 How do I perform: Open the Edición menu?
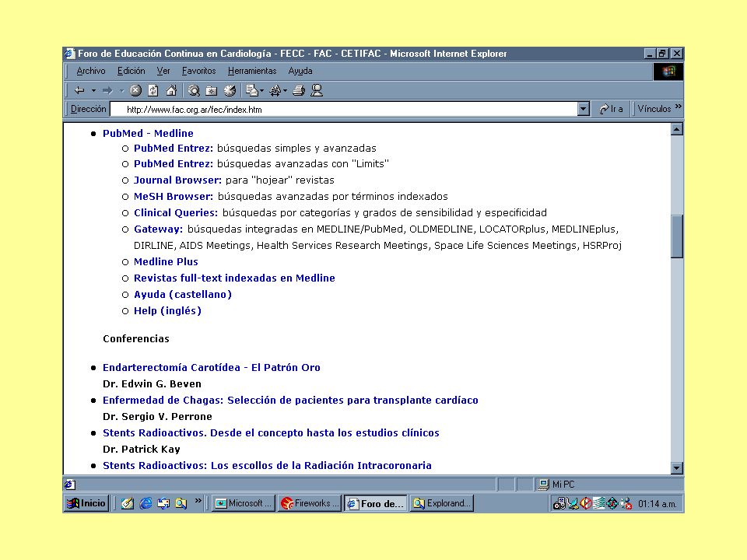click(131, 71)
